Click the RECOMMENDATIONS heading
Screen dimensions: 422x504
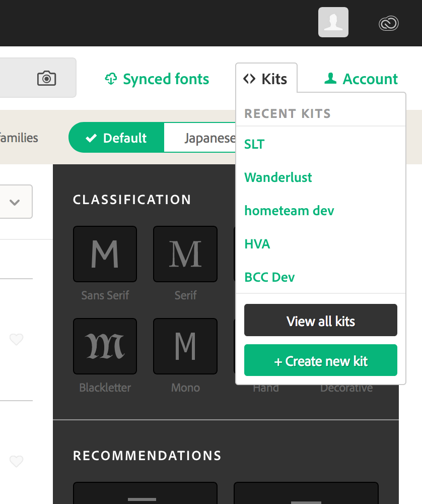[147, 456]
